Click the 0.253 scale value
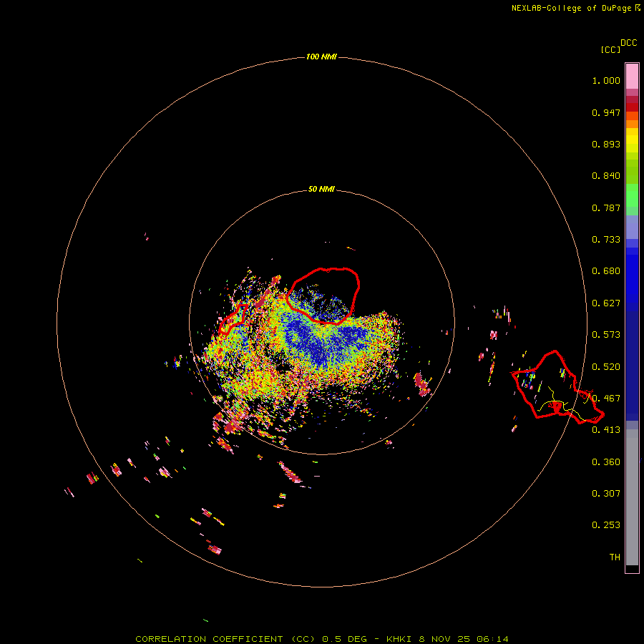This screenshot has width=644, height=644. click(606, 525)
